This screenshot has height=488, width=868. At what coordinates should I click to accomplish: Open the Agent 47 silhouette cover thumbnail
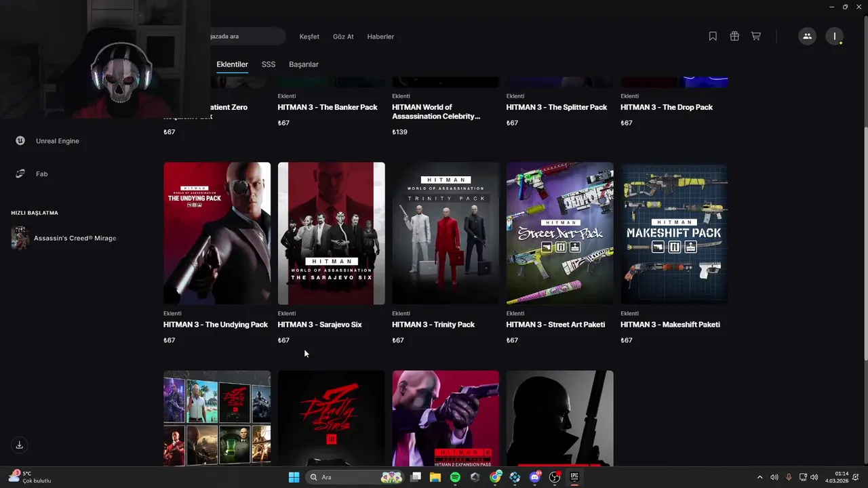pos(559,418)
